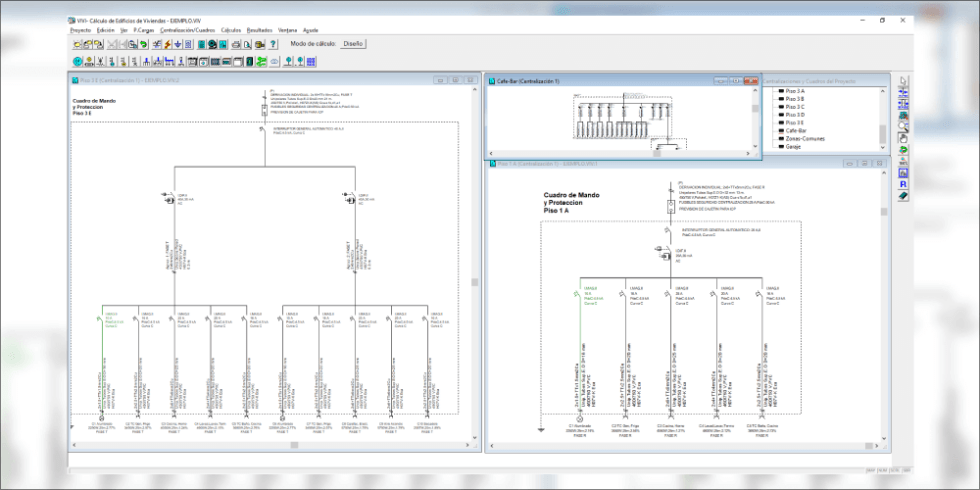Select the arrow pointer tool in right toolbar
The height and width of the screenshot is (490, 980).
pyautogui.click(x=903, y=82)
